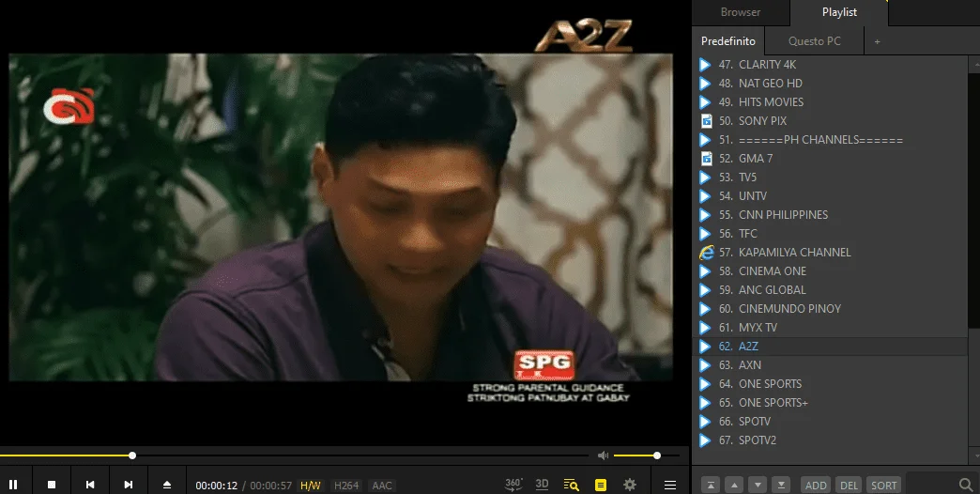Select HITS MOVIES in the playlist
Image resolution: width=980 pixels, height=494 pixels.
(830, 102)
